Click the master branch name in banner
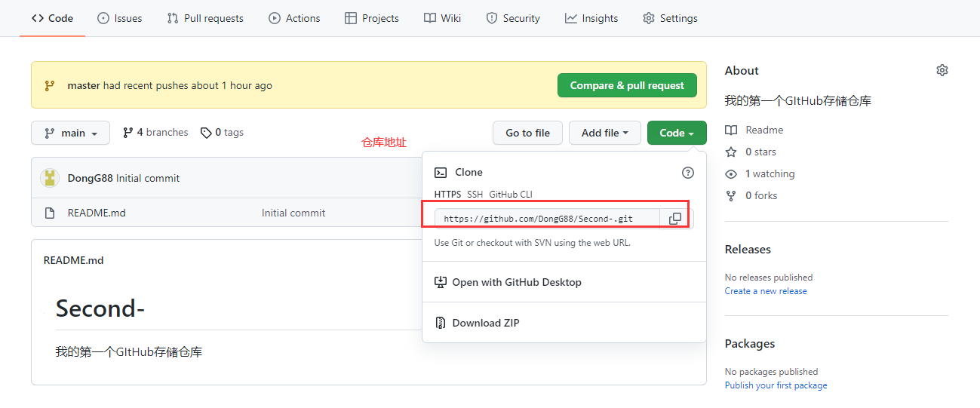980x408 pixels. [84, 85]
